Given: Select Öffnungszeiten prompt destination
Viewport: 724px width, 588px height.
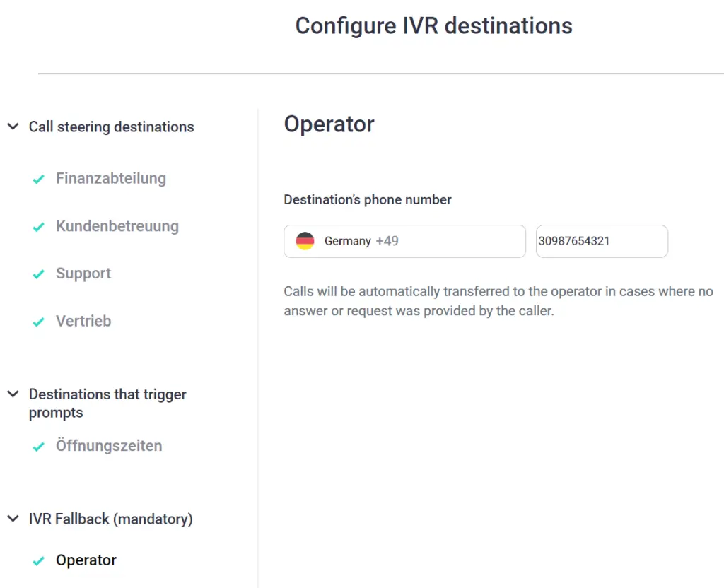Looking at the screenshot, I should click(109, 445).
